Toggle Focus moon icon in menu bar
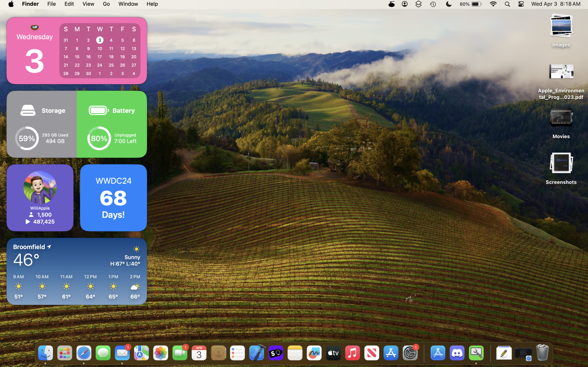The height and width of the screenshot is (367, 588). pos(449,4)
